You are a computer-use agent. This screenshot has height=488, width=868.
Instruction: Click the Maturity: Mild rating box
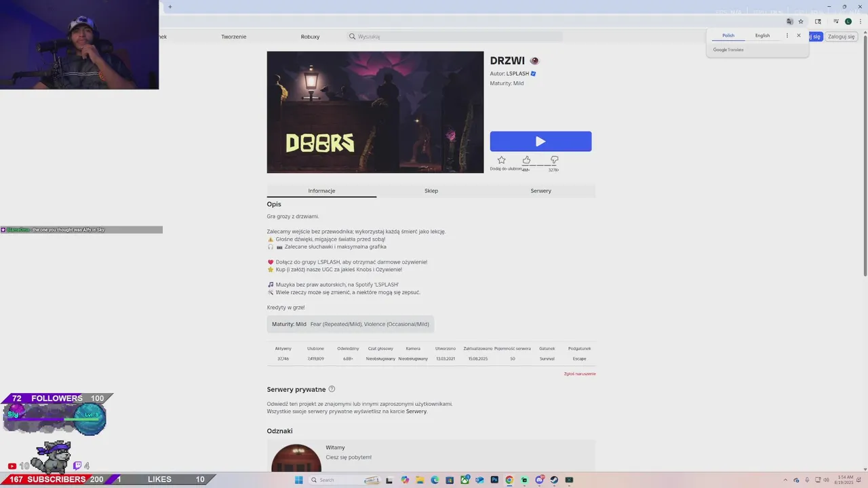click(351, 324)
